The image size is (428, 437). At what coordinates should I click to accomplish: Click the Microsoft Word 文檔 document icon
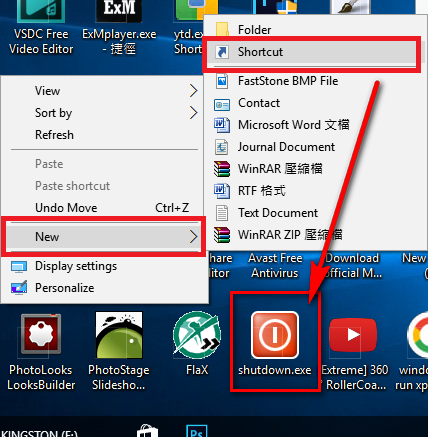pyautogui.click(x=222, y=125)
